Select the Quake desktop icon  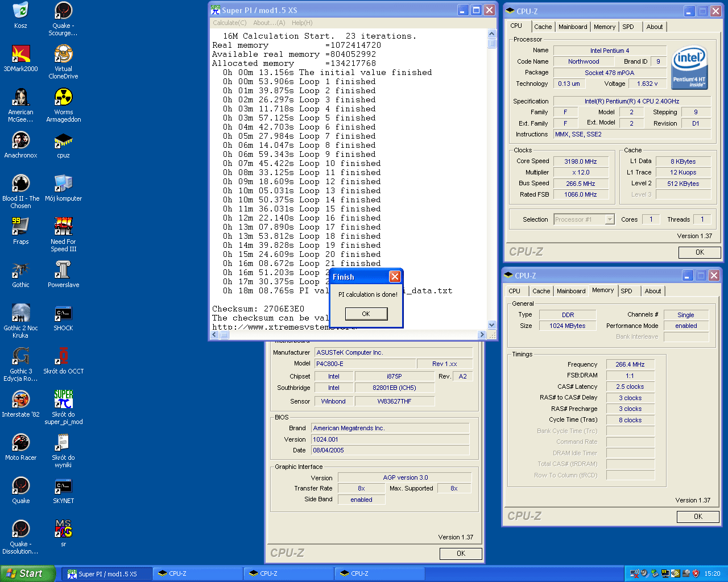20,490
